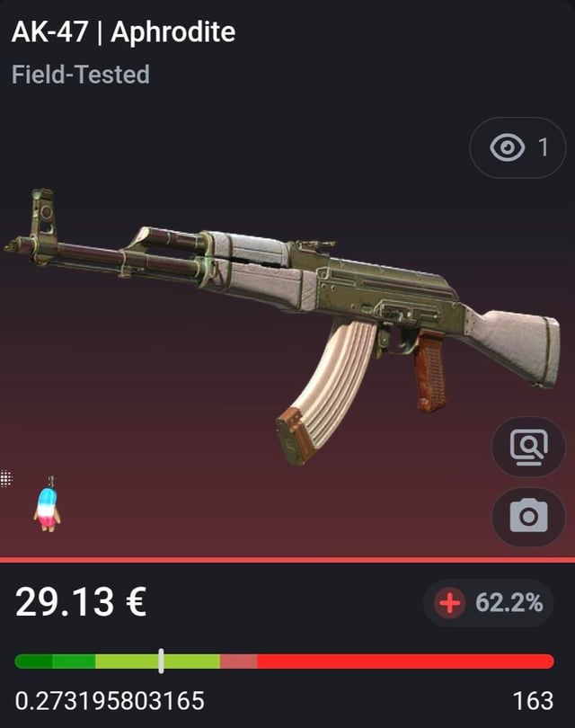Click the float value 0.273195803165
The image size is (575, 728).
[110, 701]
